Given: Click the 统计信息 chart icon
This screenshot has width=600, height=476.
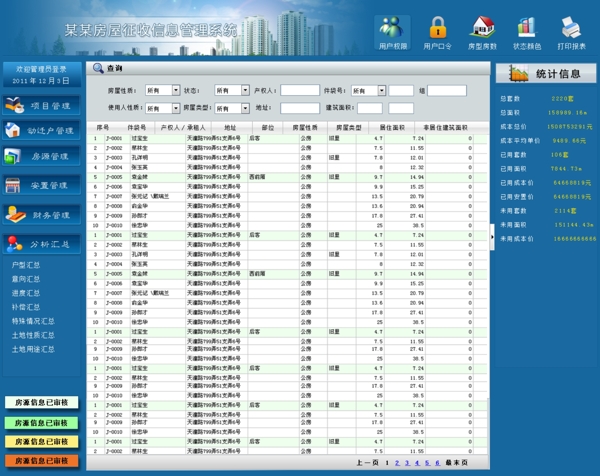Looking at the screenshot, I should pyautogui.click(x=518, y=73).
